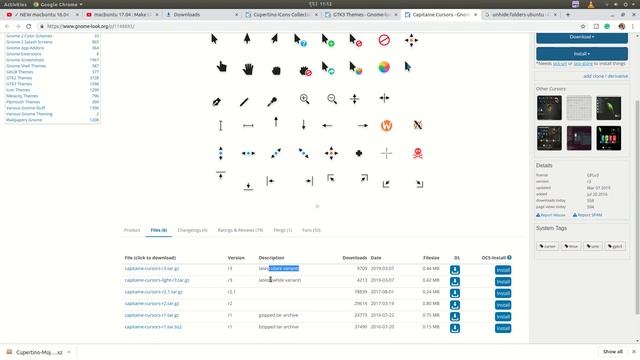
Task: Switch to unhide folders ubuntu browser tab
Action: pos(520,15)
